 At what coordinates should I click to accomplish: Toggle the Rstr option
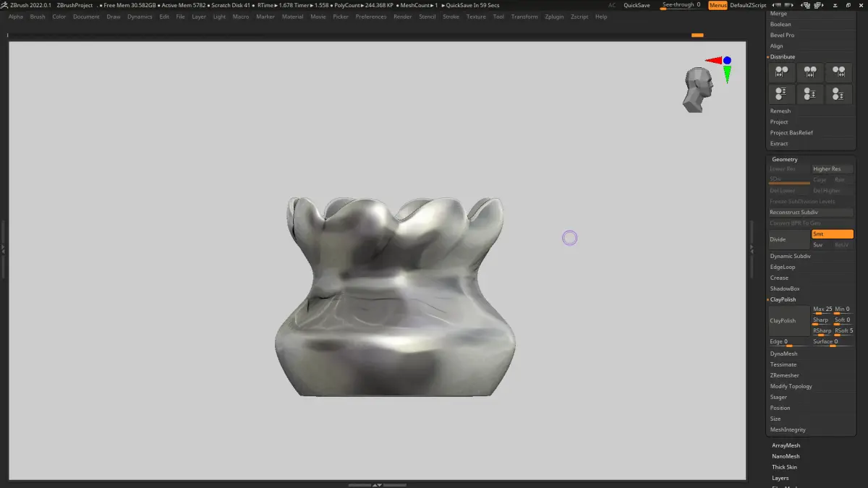(x=843, y=180)
